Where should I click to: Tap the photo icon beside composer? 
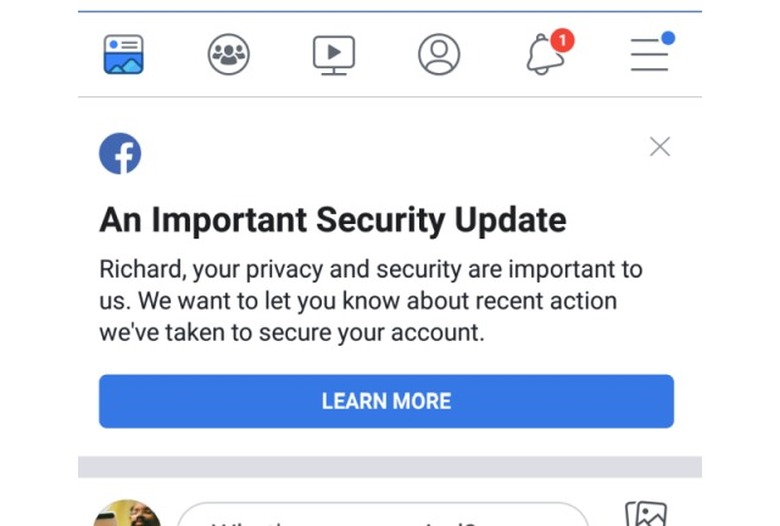pyautogui.click(x=645, y=514)
